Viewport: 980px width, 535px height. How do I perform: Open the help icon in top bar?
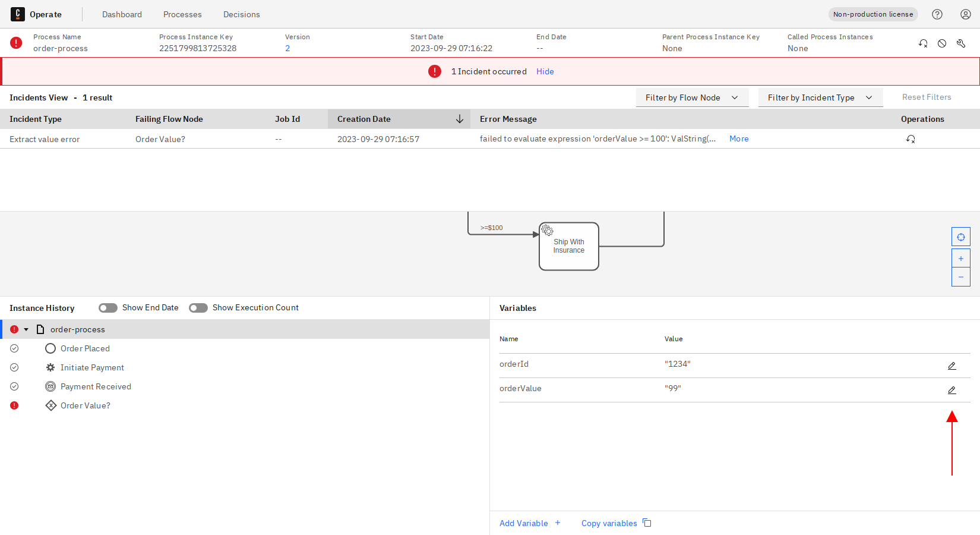(x=937, y=14)
